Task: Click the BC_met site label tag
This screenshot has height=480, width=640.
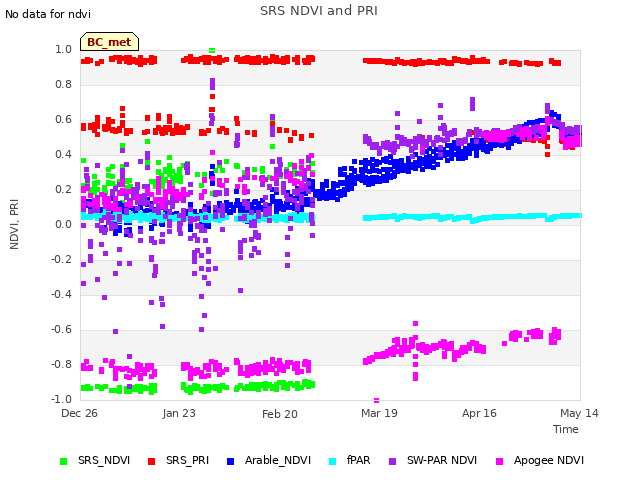Action: tap(109, 42)
